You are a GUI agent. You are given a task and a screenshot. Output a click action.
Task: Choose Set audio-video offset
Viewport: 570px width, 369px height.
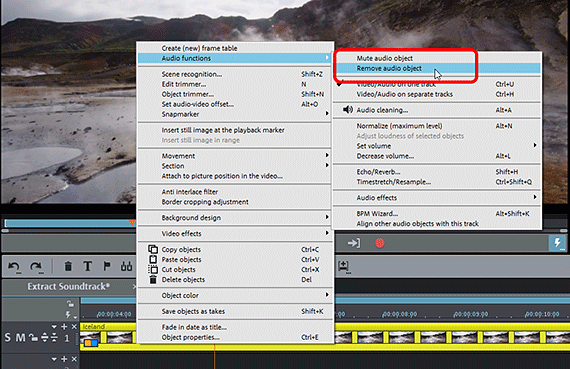click(x=234, y=104)
